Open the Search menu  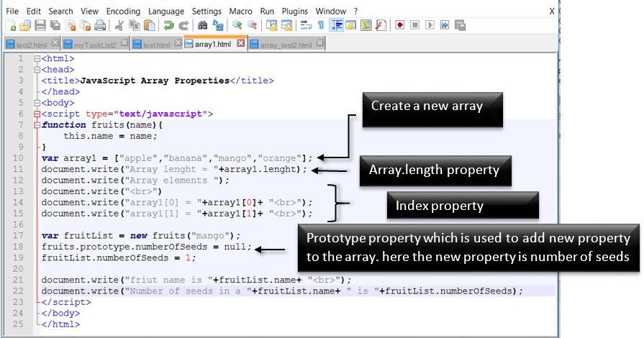tap(60, 11)
